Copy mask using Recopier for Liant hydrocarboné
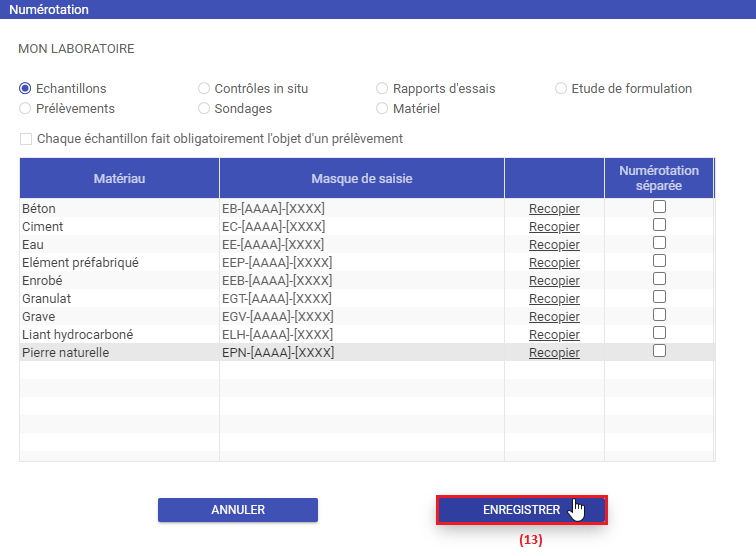Screen dimensions: 756x556 [x=554, y=335]
